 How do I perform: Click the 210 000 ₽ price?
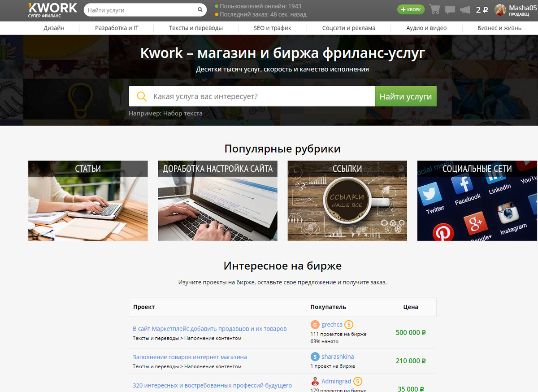[411, 361]
